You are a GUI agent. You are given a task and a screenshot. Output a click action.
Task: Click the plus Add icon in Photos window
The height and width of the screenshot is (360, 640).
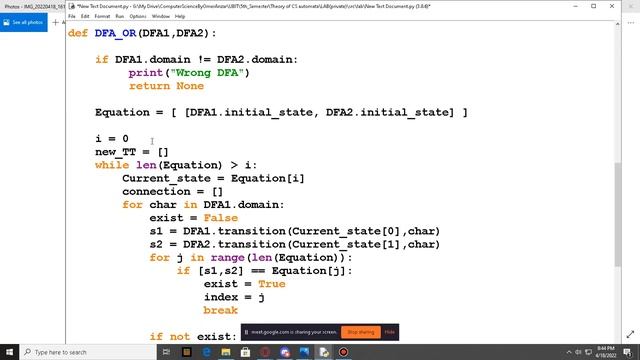click(56, 22)
